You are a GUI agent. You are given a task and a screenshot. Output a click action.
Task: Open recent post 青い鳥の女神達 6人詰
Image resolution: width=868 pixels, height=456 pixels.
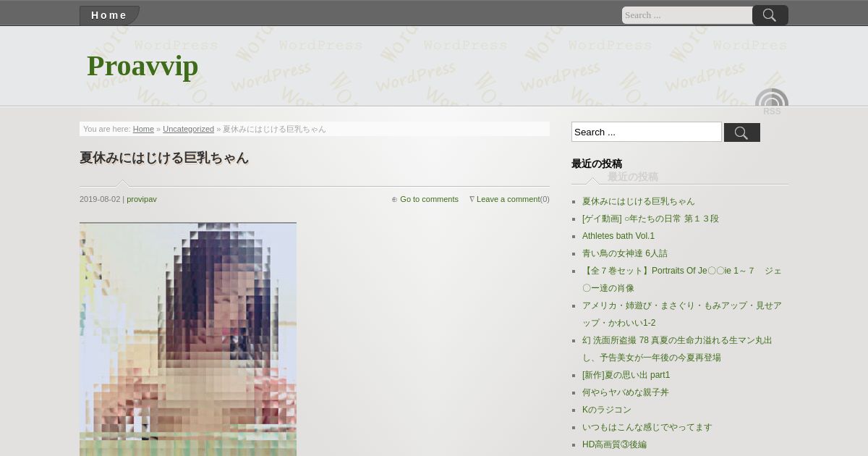(625, 253)
